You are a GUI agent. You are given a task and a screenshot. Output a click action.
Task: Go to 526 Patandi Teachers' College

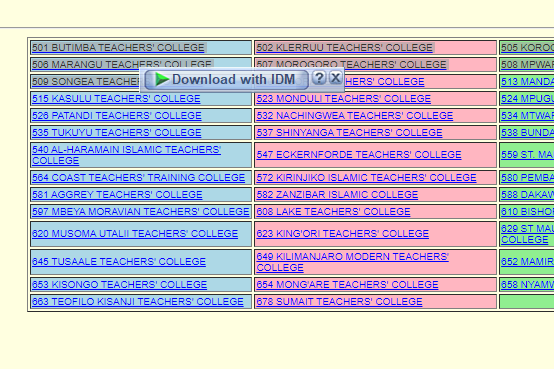click(x=117, y=116)
